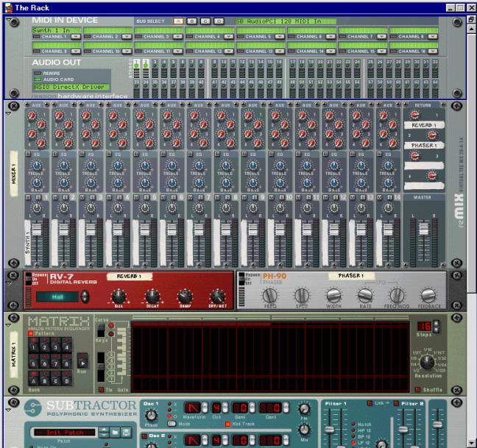Viewport: 477px width, 448px height.
Task: Open the Channel 4 device dropdown
Action: [229, 37]
